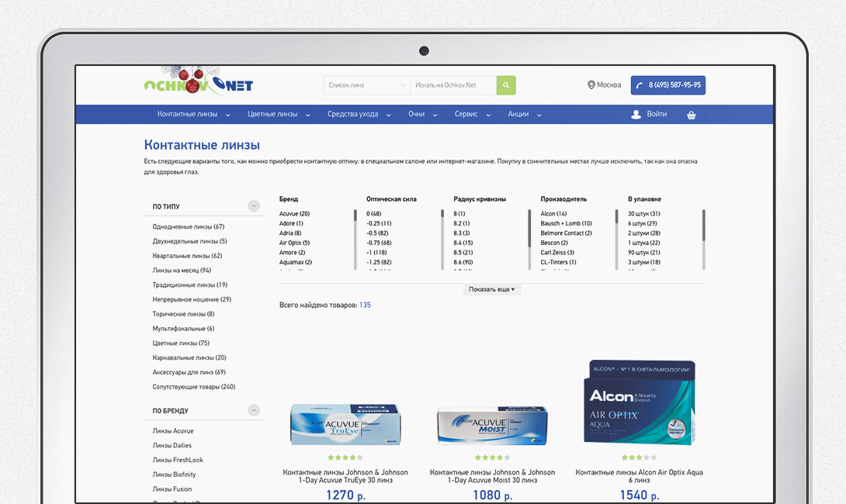Image resolution: width=846 pixels, height=504 pixels.
Task: Pick 8.6 (90) curvature radius
Action: click(463, 263)
